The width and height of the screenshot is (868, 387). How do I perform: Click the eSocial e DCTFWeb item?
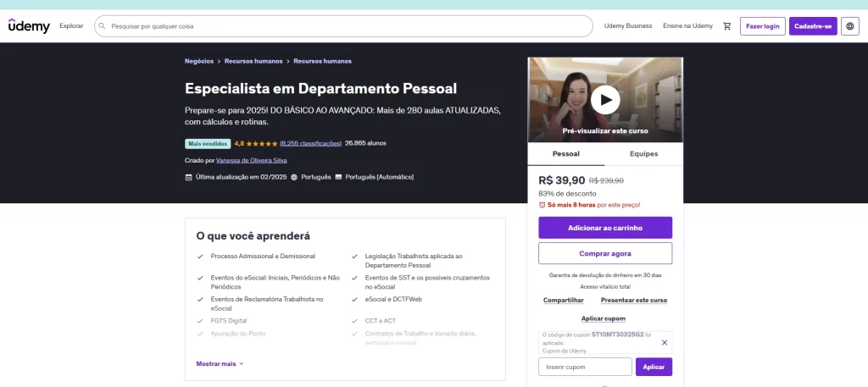(x=393, y=299)
